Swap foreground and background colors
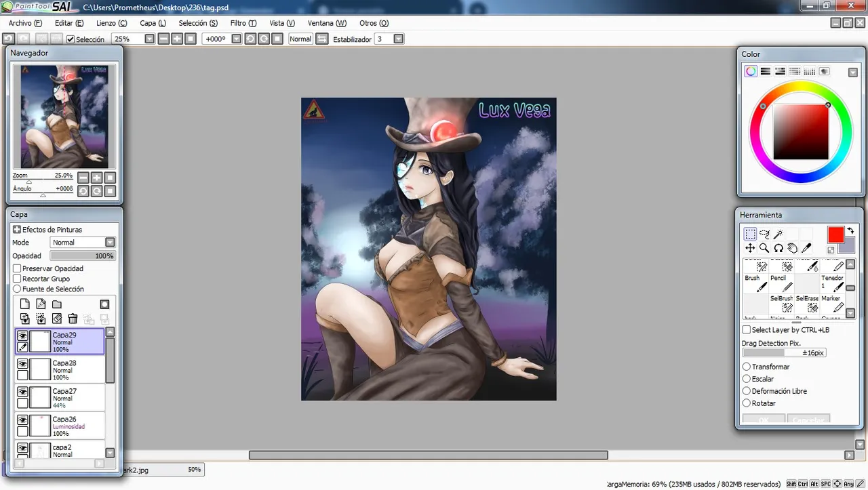Viewport: 868px width, 490px height. (x=850, y=231)
